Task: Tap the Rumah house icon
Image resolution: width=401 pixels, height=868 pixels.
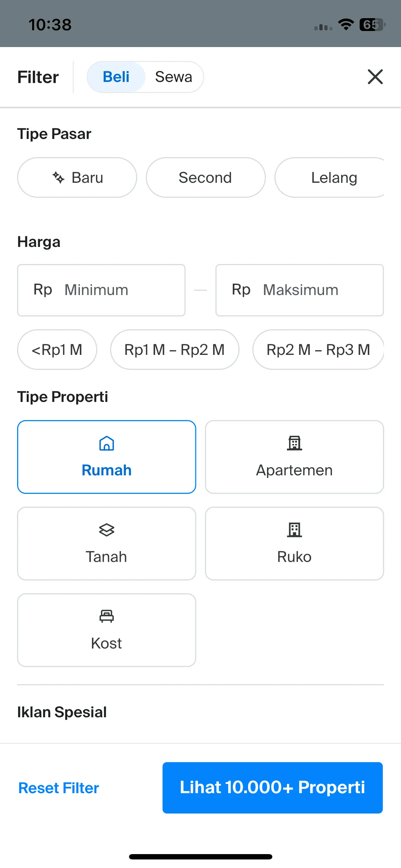Action: (107, 443)
